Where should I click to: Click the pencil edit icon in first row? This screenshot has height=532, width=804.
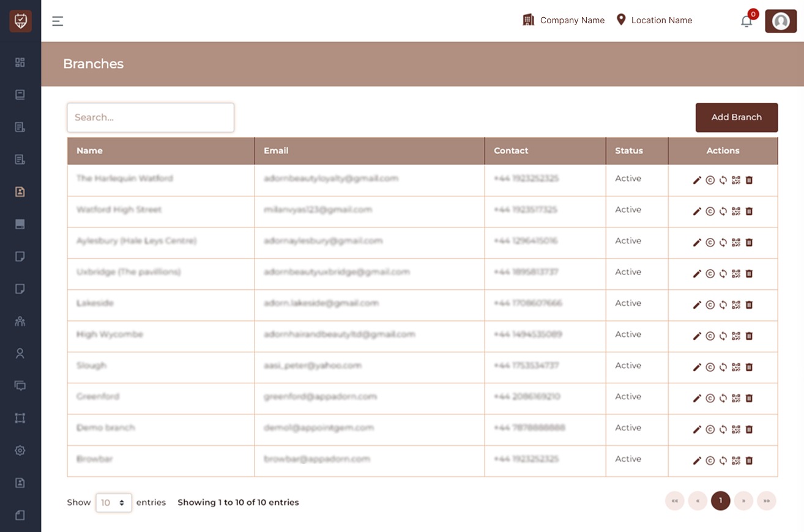697,180
